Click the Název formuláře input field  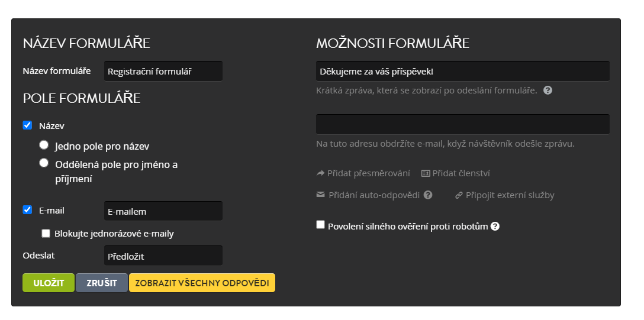pos(163,72)
